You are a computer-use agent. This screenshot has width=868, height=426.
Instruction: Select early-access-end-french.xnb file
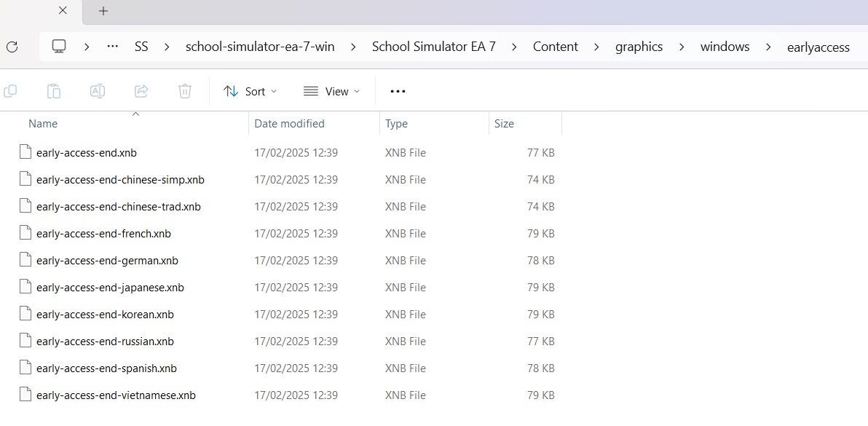pyautogui.click(x=103, y=234)
